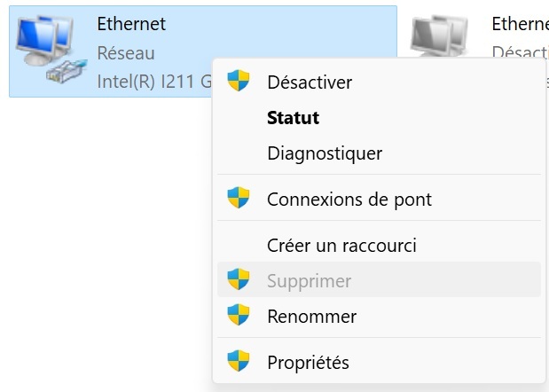Viewport: 549px width, 392px height.
Task: Click the greyed Supprimer menu entry
Action: pyautogui.click(x=380, y=279)
